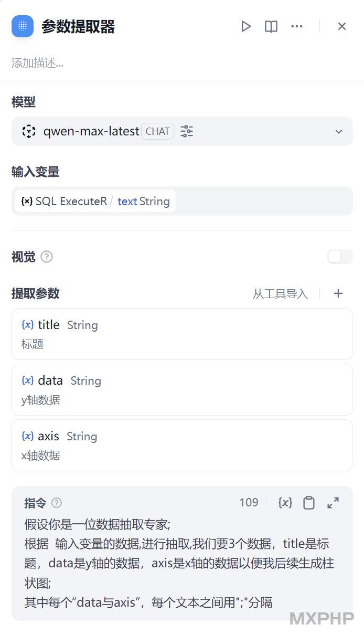The height and width of the screenshot is (635, 364).
Task: Select the title String parameter
Action: click(x=182, y=334)
